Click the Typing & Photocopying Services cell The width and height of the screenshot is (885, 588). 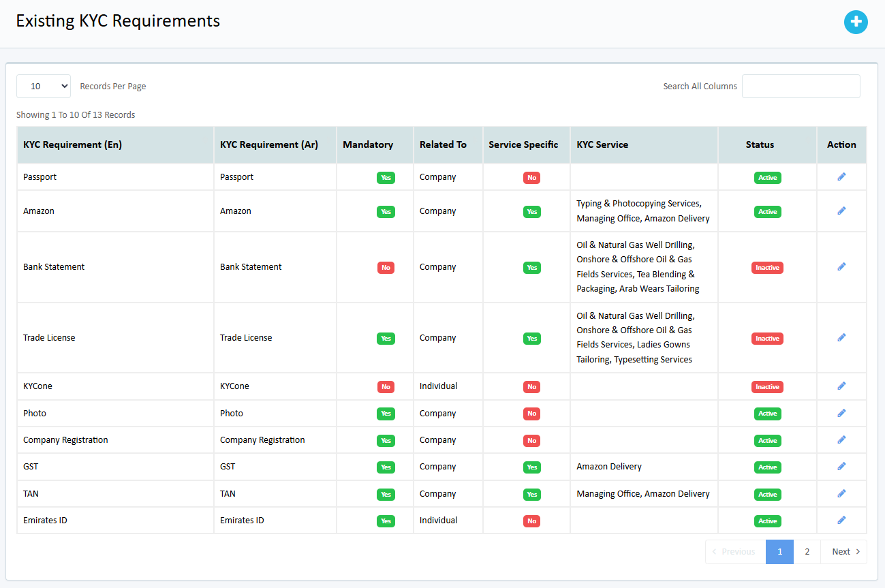point(643,211)
